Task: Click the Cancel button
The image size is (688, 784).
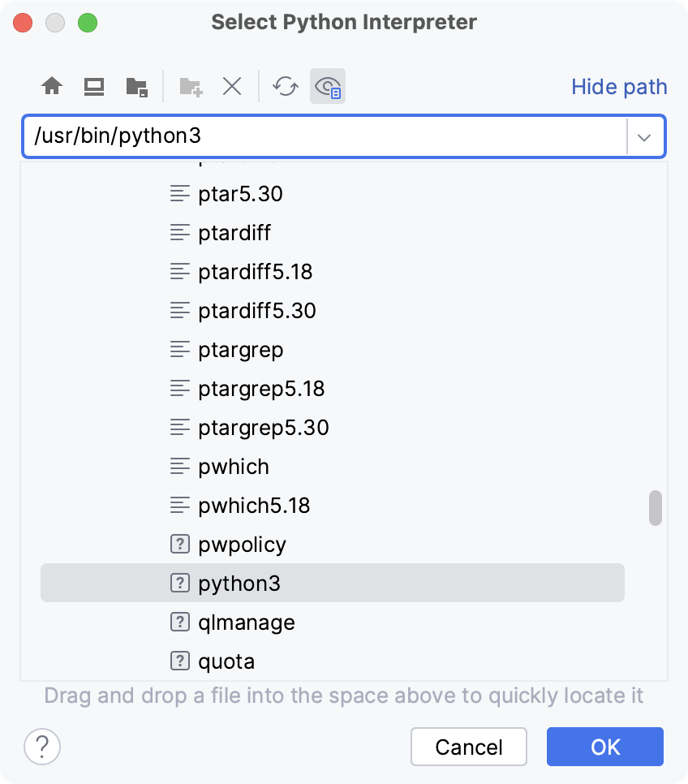Action: coord(468,747)
